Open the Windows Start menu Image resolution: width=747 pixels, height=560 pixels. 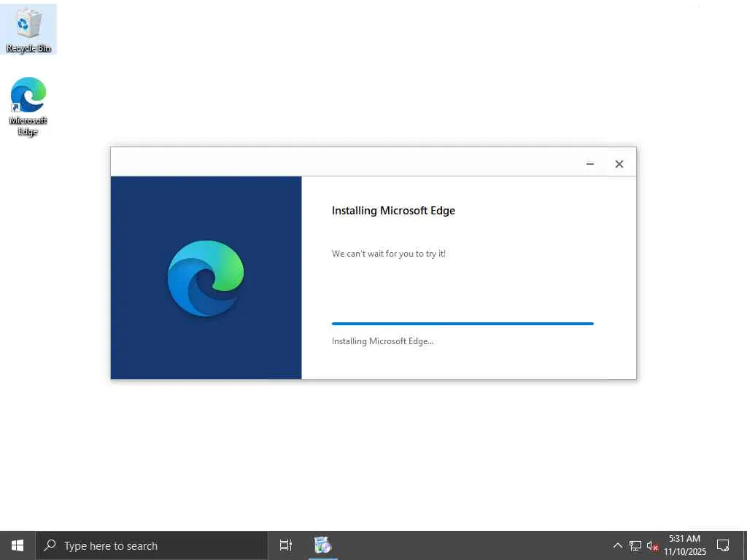click(x=18, y=545)
